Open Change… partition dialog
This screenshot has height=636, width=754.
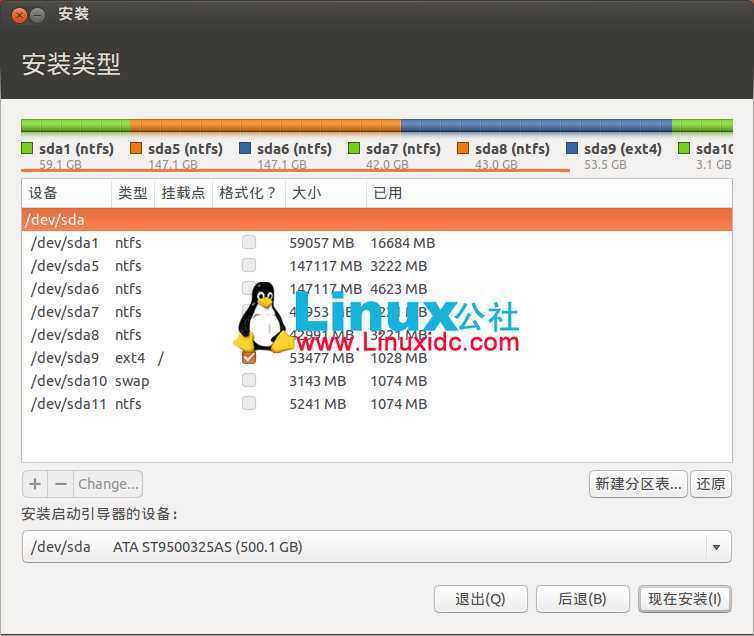(x=108, y=484)
